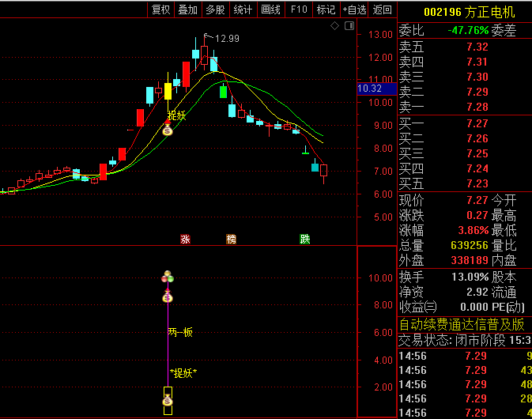
Task: Click the orange 榜 marker icon
Action: tap(231, 239)
